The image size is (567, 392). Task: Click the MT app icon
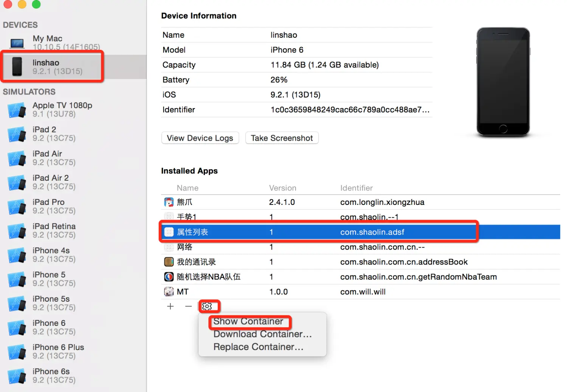pyautogui.click(x=169, y=292)
